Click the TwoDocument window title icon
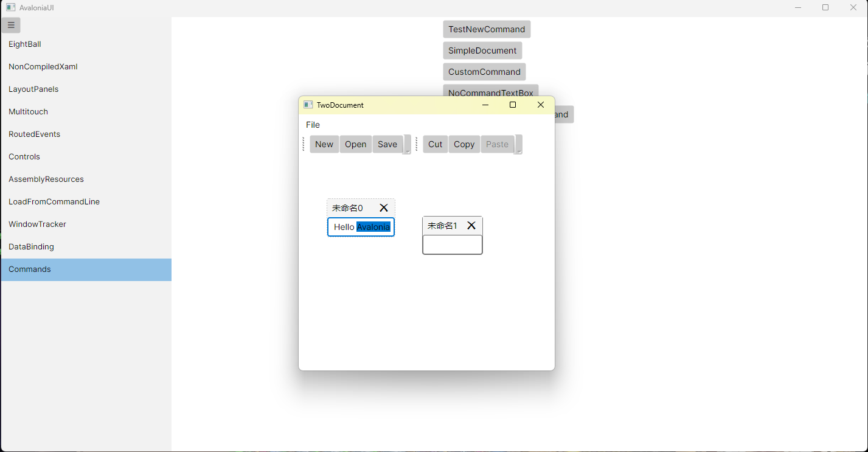 pyautogui.click(x=308, y=105)
